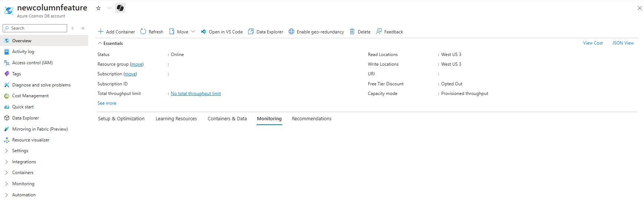Click the Access control people icon
This screenshot has height=206, width=644.
[7, 63]
